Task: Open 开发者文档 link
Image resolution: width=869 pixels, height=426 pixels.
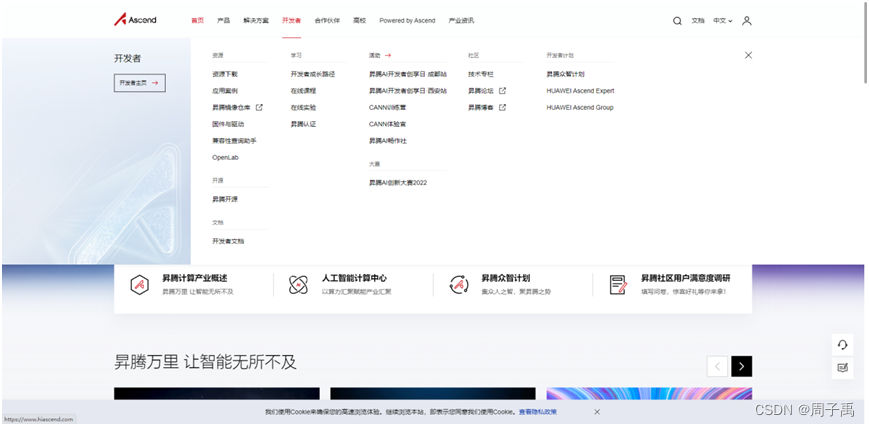Action: 228,241
